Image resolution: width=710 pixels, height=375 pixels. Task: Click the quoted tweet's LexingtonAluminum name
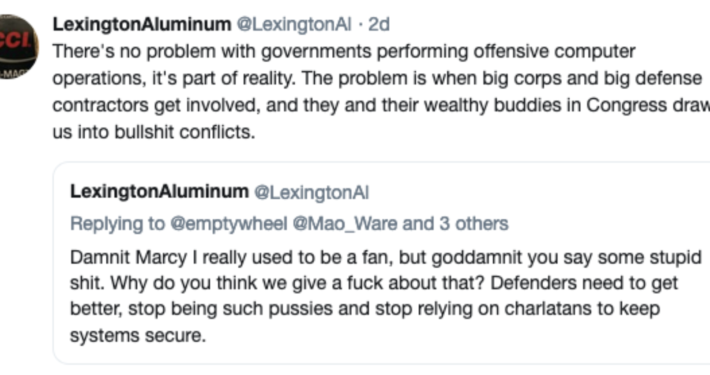[x=159, y=192]
